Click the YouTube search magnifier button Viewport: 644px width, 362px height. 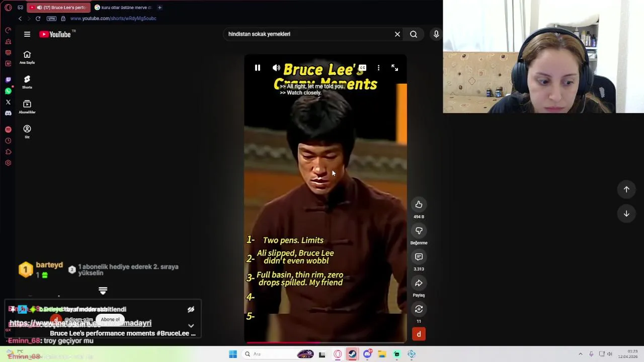click(x=414, y=34)
